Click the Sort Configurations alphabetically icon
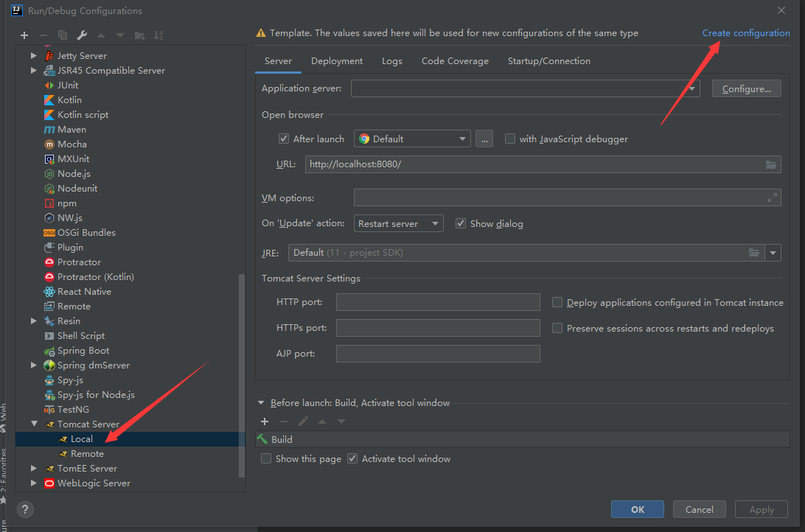805x532 pixels. (158, 35)
